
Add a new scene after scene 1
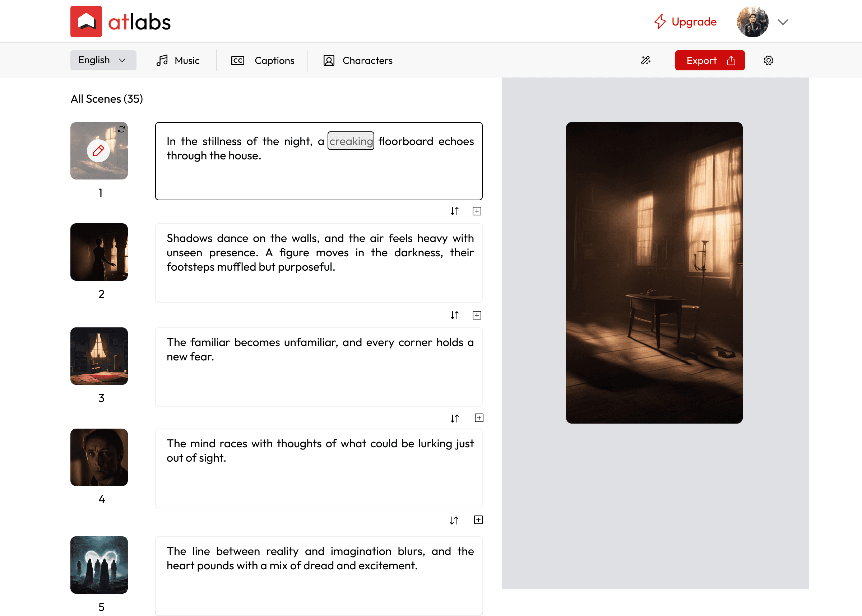click(x=477, y=211)
